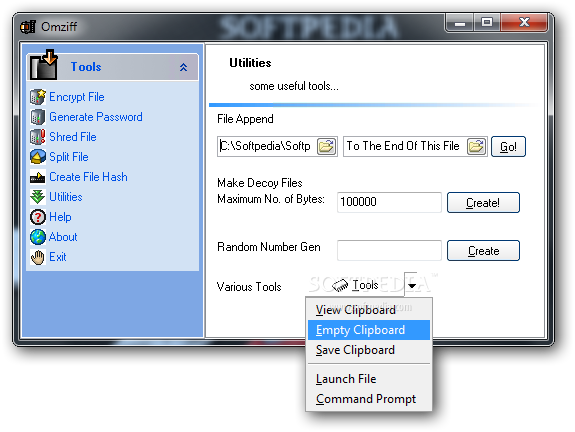The image size is (575, 432).
Task: Select View Clipboard from menu
Action: click(x=369, y=310)
